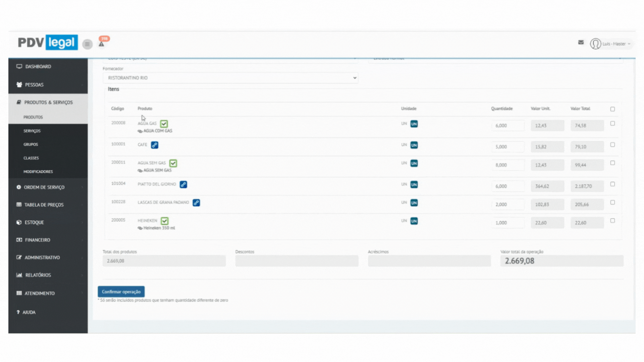
Task: Open the notifications bell with badge
Action: point(102,44)
